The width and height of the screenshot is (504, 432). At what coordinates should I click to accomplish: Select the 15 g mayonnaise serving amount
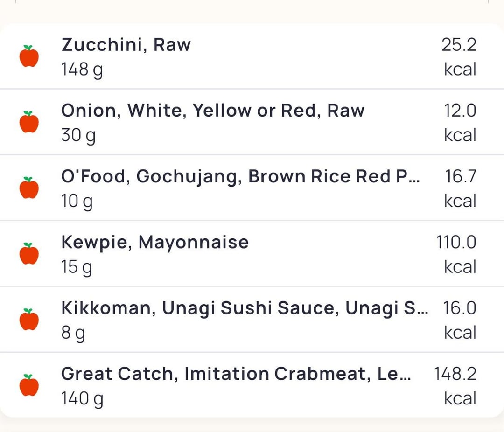tap(77, 267)
